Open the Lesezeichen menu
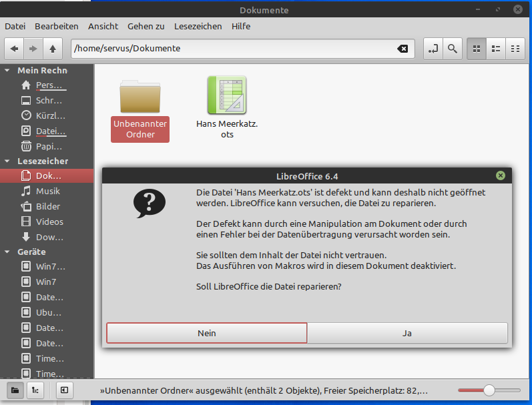Image resolution: width=532 pixels, height=405 pixels. (198, 27)
